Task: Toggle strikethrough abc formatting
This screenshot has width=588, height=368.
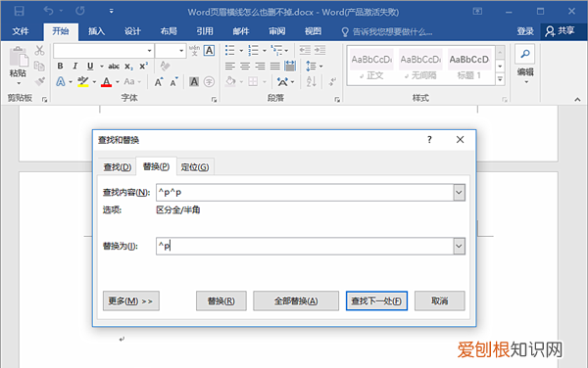Action: click(114, 67)
